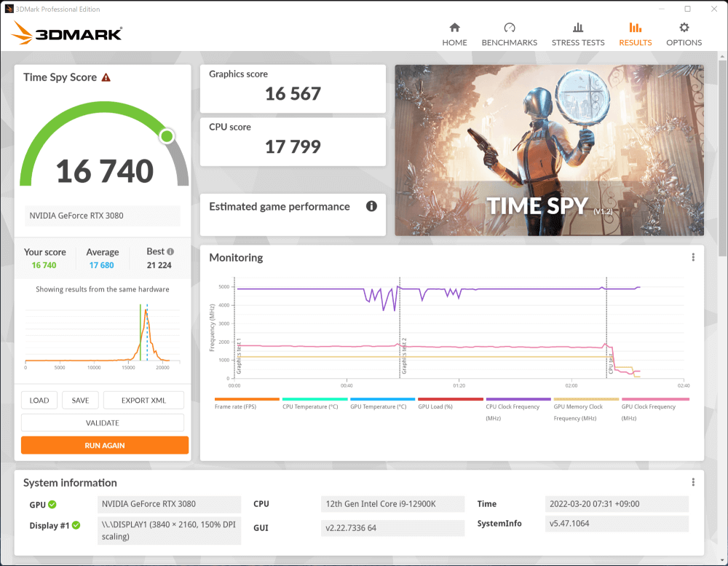Viewport: 728px width, 566px height.
Task: Open the OPTIONS tab
Action: (684, 34)
